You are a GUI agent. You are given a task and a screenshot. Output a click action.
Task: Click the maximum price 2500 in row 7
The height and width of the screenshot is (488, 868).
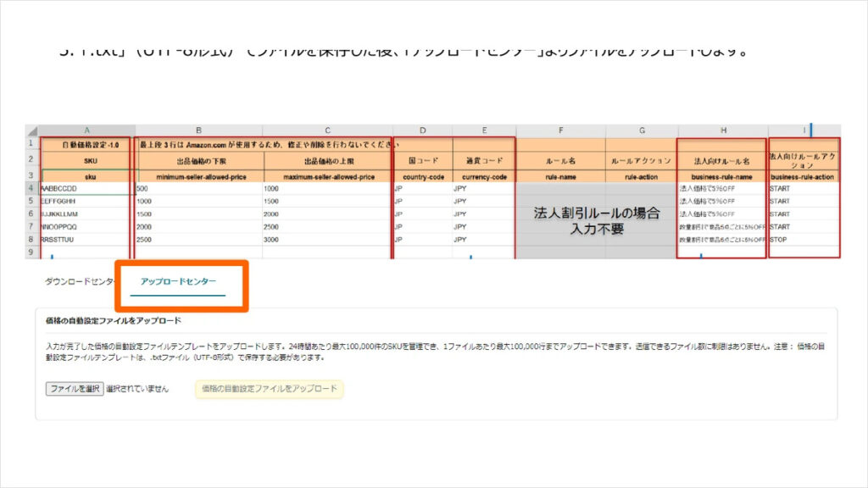click(328, 227)
